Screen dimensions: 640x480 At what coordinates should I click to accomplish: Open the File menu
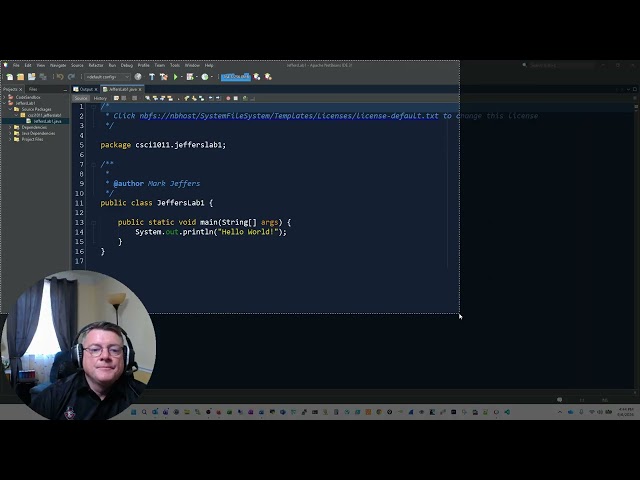(16, 65)
